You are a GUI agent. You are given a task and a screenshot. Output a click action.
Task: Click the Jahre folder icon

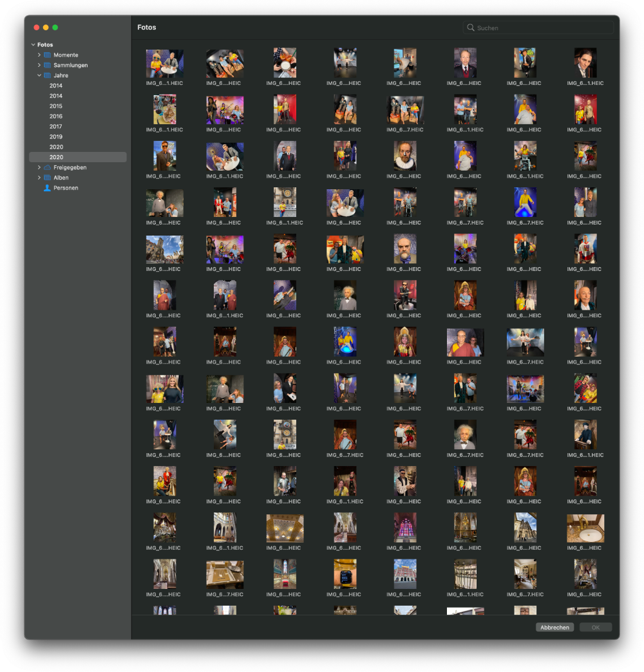pyautogui.click(x=47, y=76)
